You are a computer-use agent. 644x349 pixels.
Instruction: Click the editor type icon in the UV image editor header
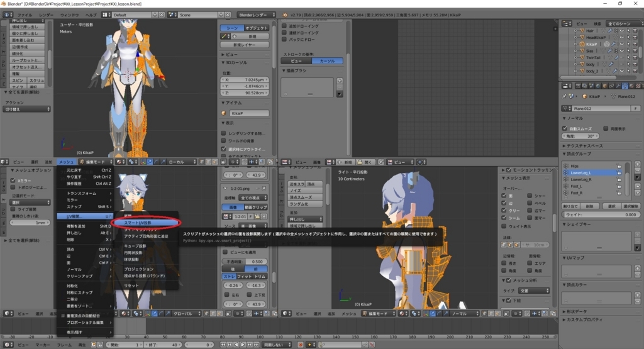pyautogui.click(x=286, y=162)
